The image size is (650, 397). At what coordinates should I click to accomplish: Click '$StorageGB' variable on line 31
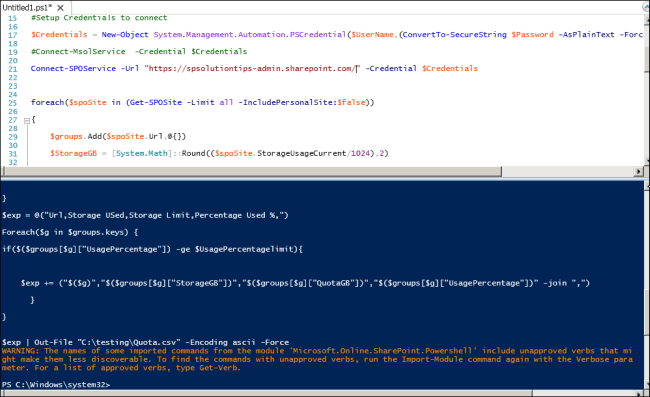click(73, 153)
